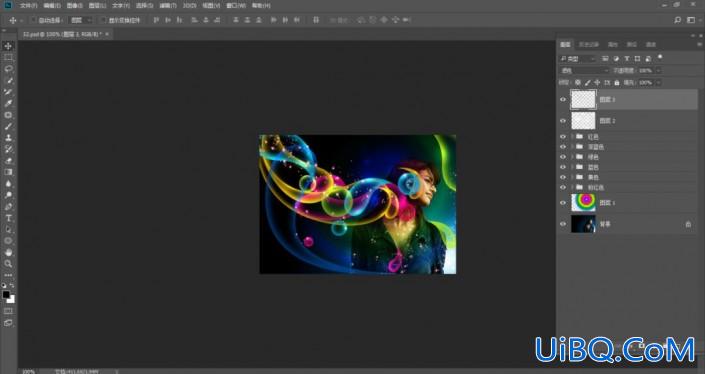Enable the 自动选择 checkbox
The width and height of the screenshot is (705, 374).
coord(34,20)
